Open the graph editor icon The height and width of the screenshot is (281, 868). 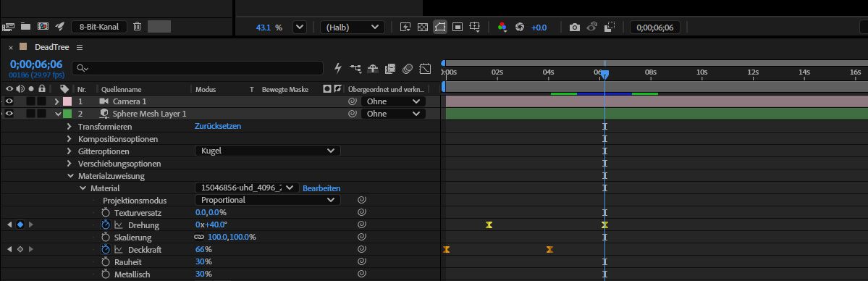[x=425, y=69]
